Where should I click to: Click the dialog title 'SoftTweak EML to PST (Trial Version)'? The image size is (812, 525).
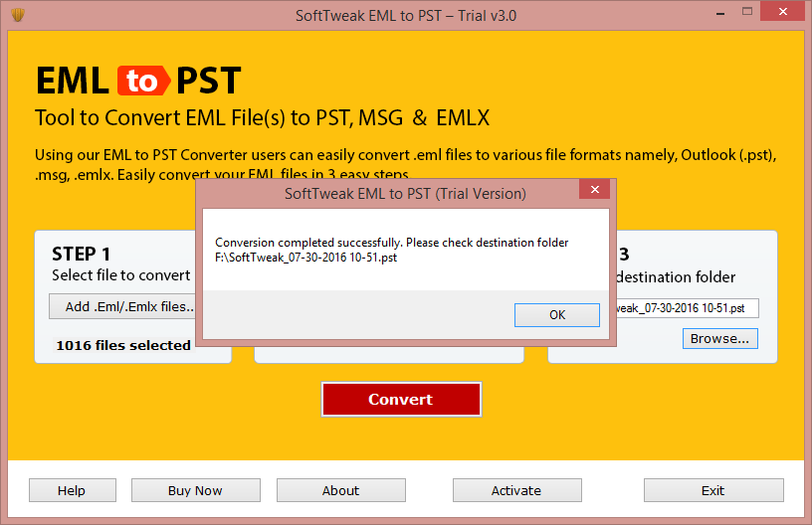pos(405,194)
